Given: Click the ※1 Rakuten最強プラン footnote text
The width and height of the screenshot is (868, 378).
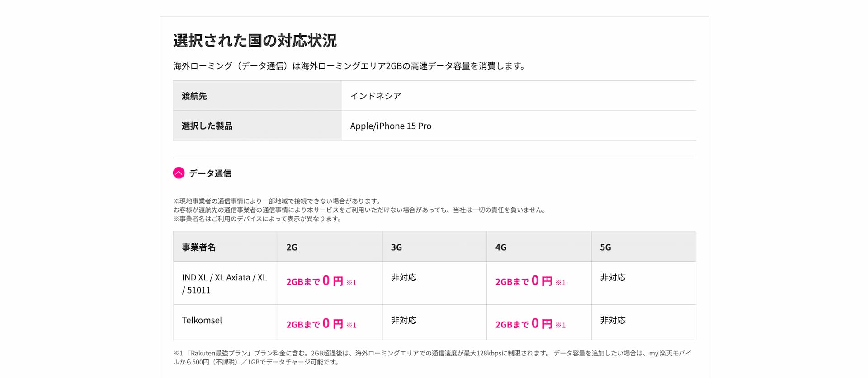Looking at the screenshot, I should [432, 358].
